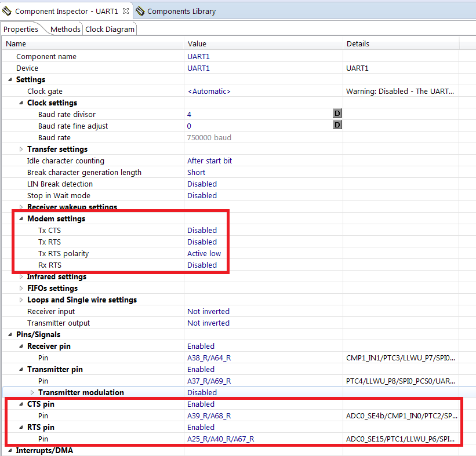The width and height of the screenshot is (476, 456).
Task: Click the Tx RTS Disabled value
Action: 202,242
